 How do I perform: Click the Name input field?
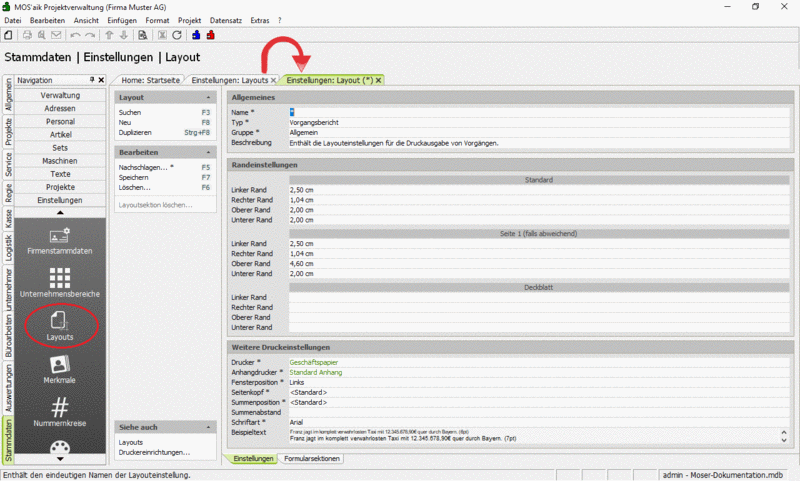[x=539, y=113]
